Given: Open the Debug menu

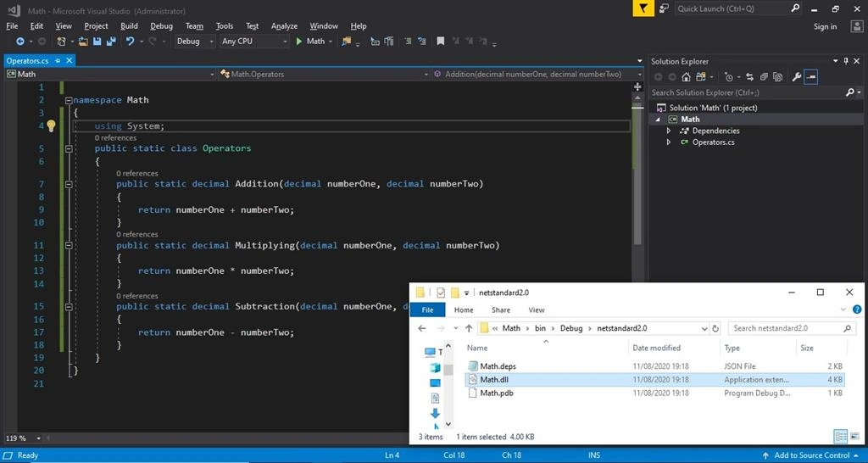Looking at the screenshot, I should tap(161, 26).
